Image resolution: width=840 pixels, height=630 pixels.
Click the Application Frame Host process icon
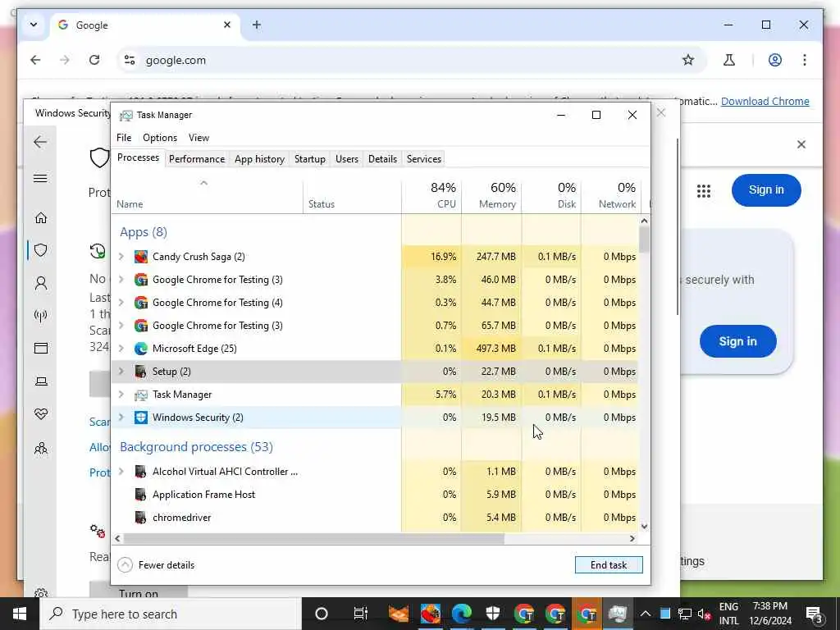point(141,495)
